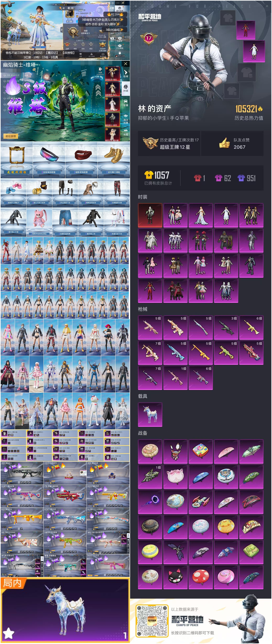Click the 队友点赞 thumbs-up icon
Image resolution: width=272 pixels, height=644 pixels.
click(x=224, y=143)
